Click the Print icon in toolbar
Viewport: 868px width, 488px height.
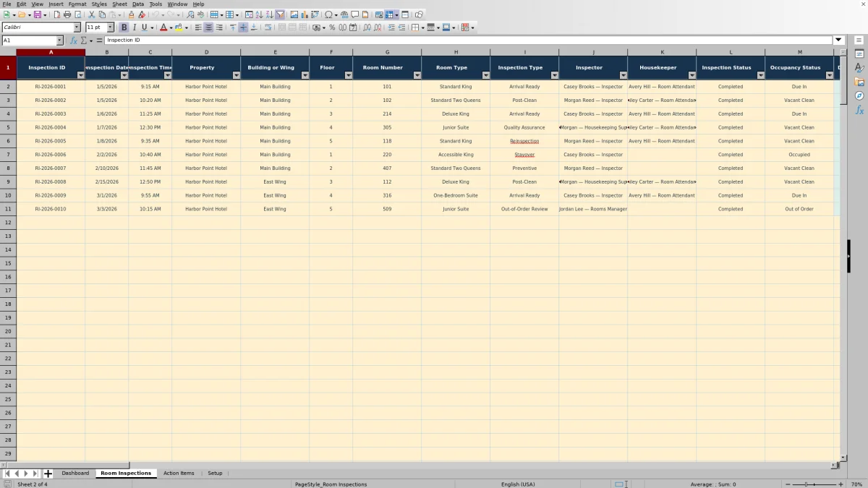pos(67,14)
